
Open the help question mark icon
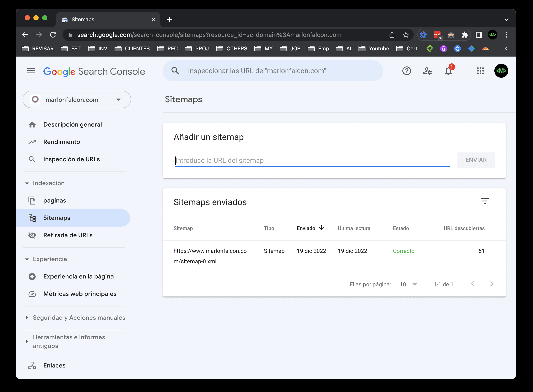406,71
